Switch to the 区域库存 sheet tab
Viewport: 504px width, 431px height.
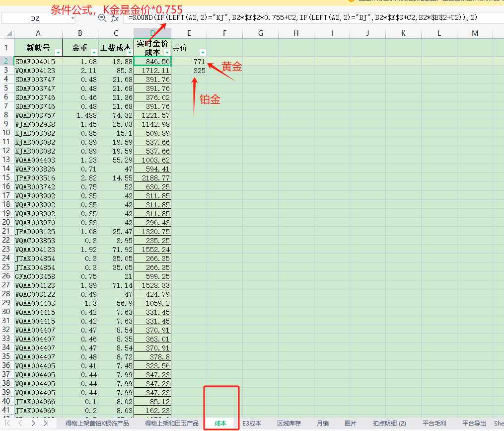(x=289, y=424)
